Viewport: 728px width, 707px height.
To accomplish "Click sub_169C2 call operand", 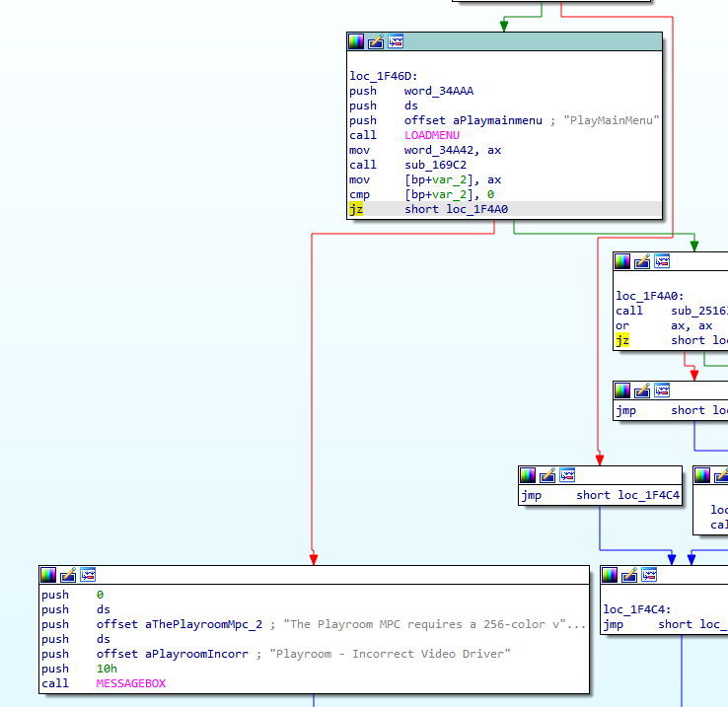I will 435,165.
